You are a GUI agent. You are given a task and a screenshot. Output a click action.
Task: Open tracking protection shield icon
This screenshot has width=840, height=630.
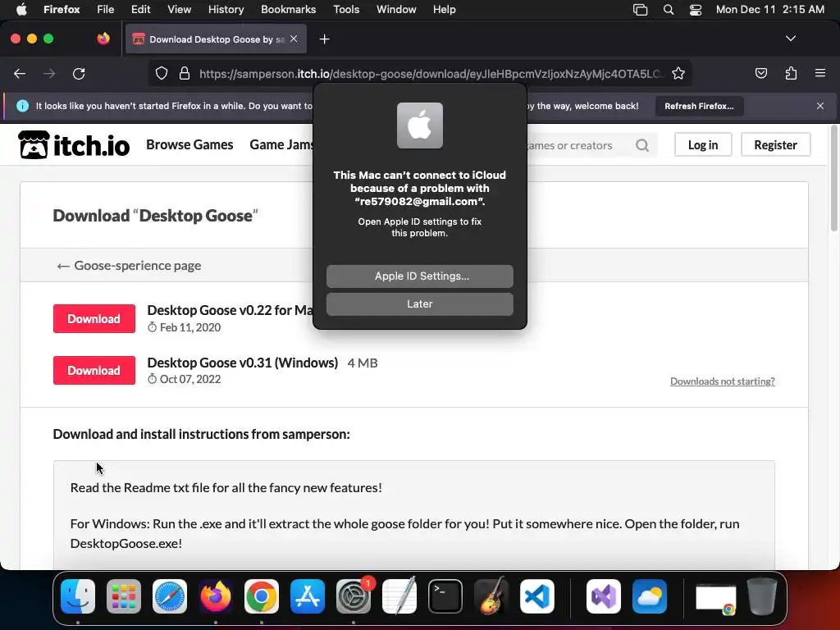tap(162, 73)
